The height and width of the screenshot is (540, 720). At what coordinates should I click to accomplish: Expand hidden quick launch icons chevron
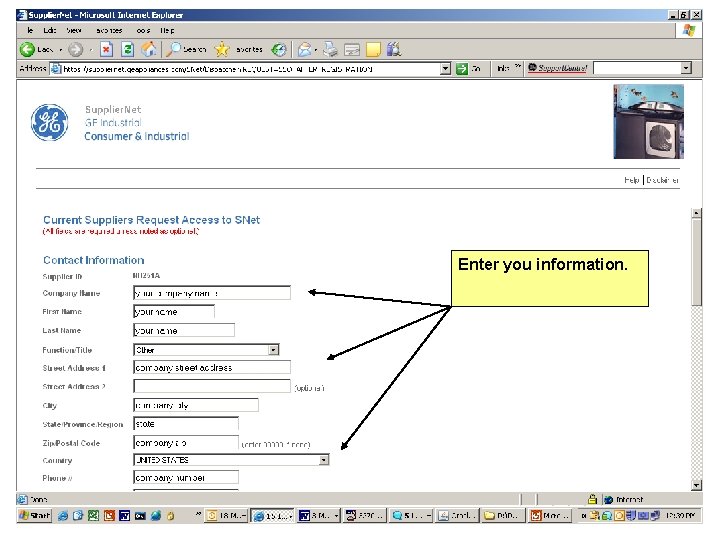(x=198, y=514)
